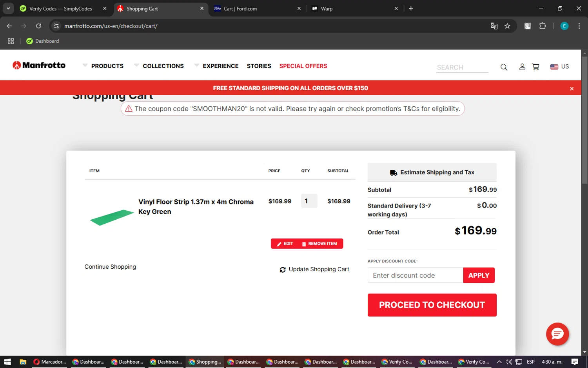The image size is (588, 368).
Task: Click Update Shopping Cart
Action: pos(314,269)
